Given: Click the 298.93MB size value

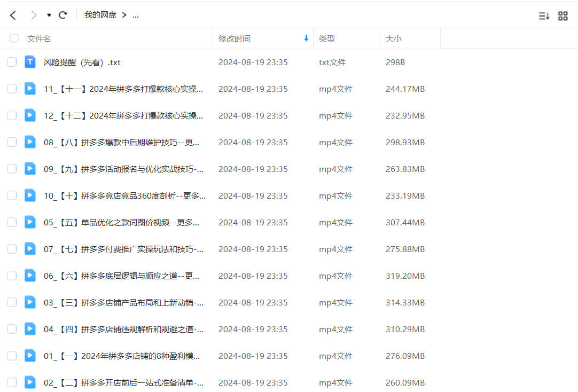Looking at the screenshot, I should click(405, 142).
